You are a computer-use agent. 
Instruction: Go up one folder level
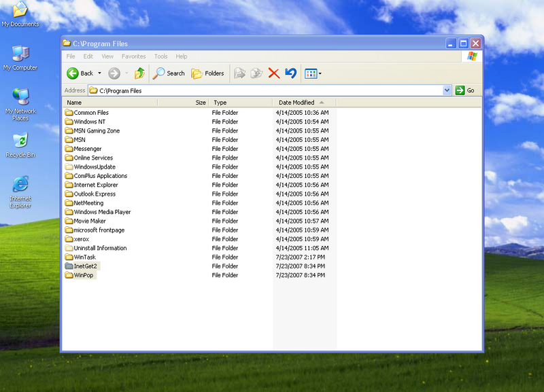[x=139, y=73]
